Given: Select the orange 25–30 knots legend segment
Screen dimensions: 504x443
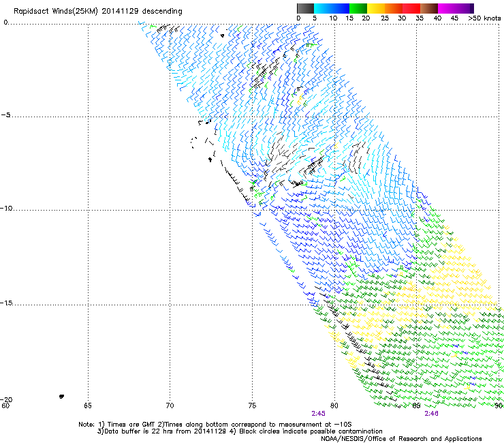Looking at the screenshot, I should [x=394, y=8].
